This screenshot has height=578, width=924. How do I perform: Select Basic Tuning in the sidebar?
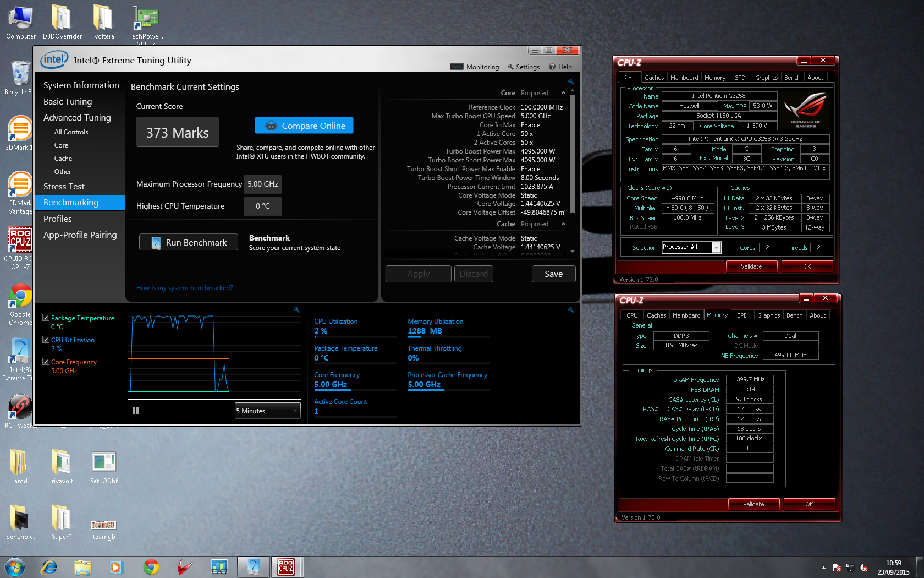pyautogui.click(x=68, y=102)
